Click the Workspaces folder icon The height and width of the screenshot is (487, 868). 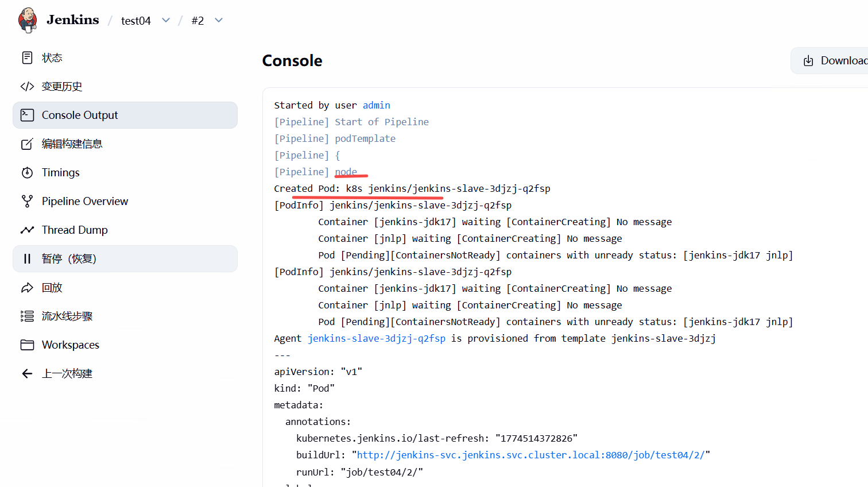pyautogui.click(x=27, y=345)
